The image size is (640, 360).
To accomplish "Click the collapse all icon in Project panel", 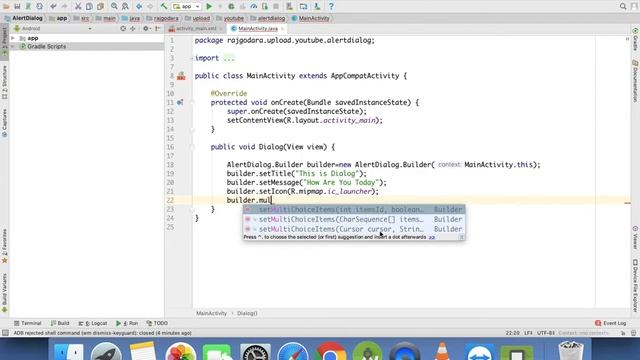I will point(133,29).
